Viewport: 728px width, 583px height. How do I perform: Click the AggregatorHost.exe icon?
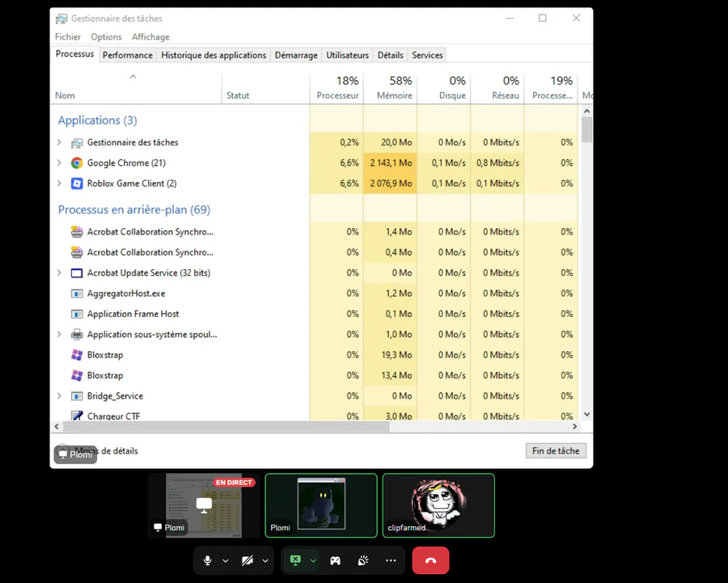click(x=77, y=294)
